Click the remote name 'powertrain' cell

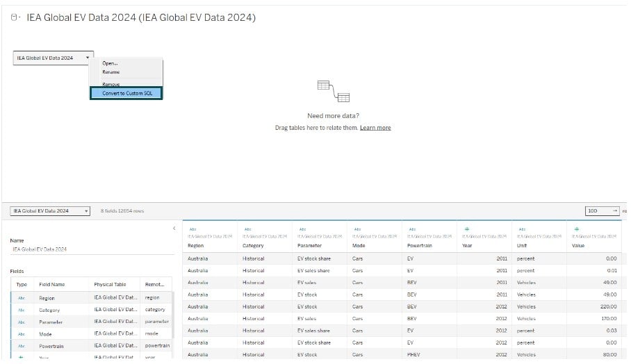(157, 345)
